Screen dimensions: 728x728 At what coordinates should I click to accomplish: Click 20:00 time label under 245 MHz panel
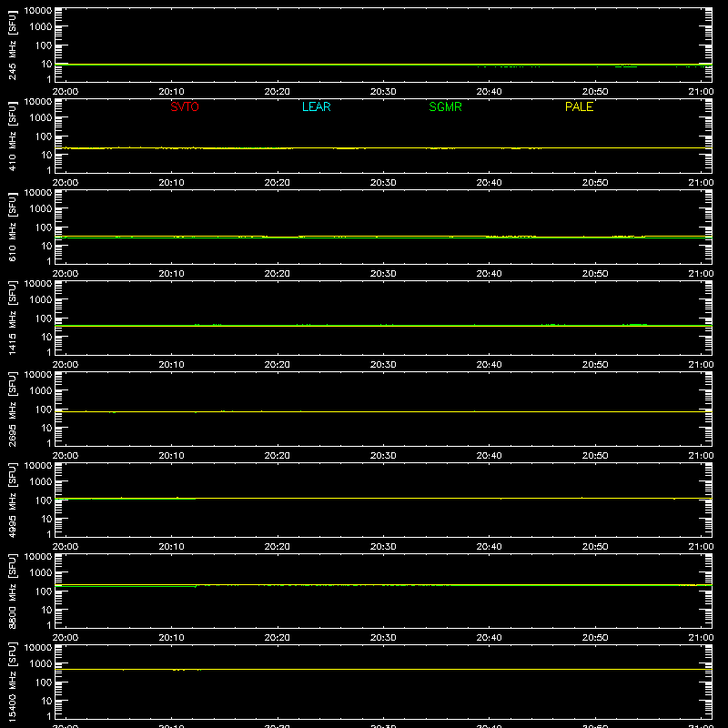(66, 92)
